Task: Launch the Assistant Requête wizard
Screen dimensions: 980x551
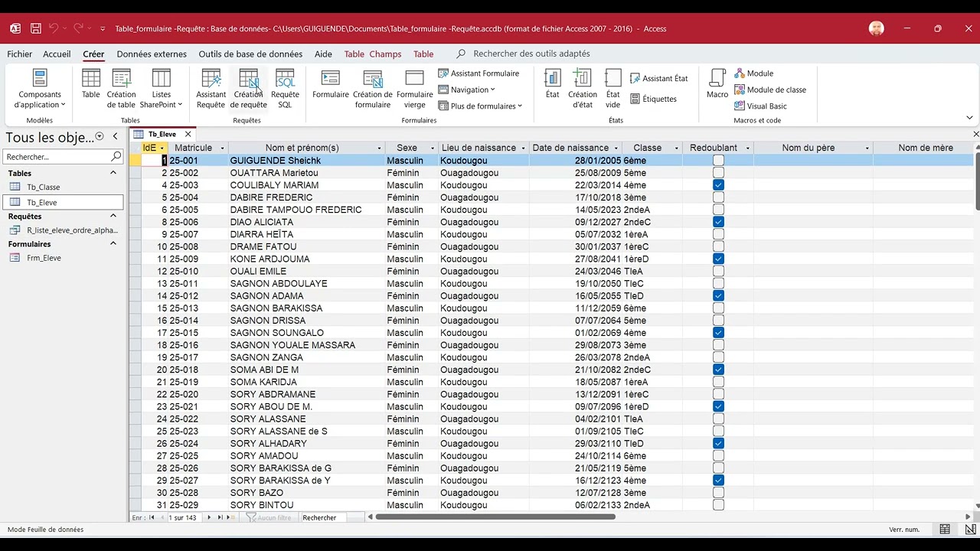Action: click(x=211, y=89)
